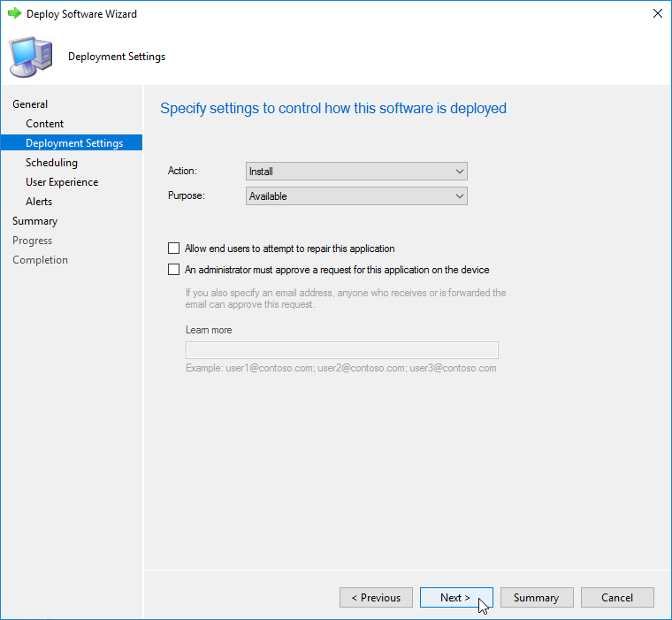Image resolution: width=672 pixels, height=620 pixels.
Task: Click the green arrow wizard title icon
Action: pos(14,14)
